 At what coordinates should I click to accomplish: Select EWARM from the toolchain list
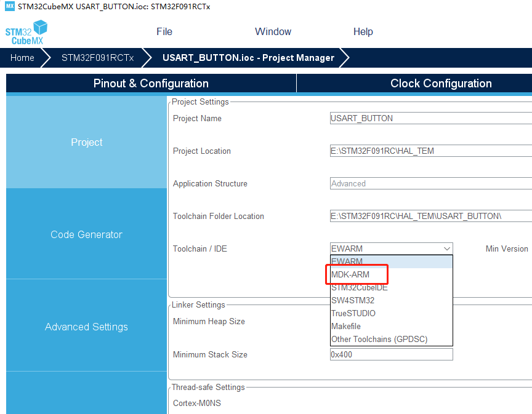coord(392,261)
